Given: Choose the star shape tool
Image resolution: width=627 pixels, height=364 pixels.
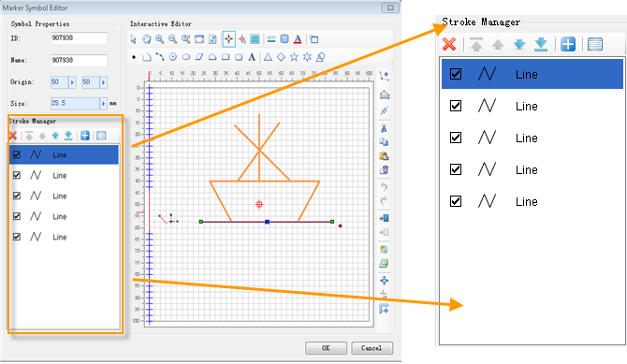Looking at the screenshot, I should coord(294,57).
